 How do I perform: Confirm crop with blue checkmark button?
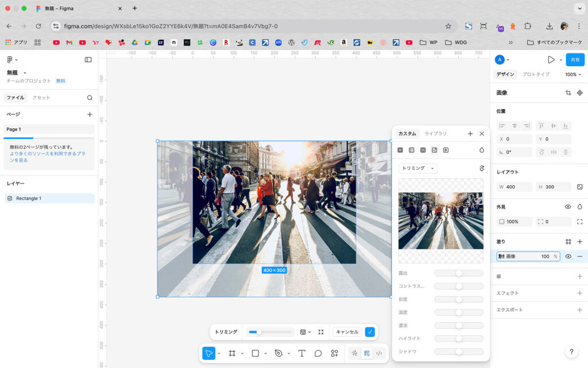tap(370, 332)
